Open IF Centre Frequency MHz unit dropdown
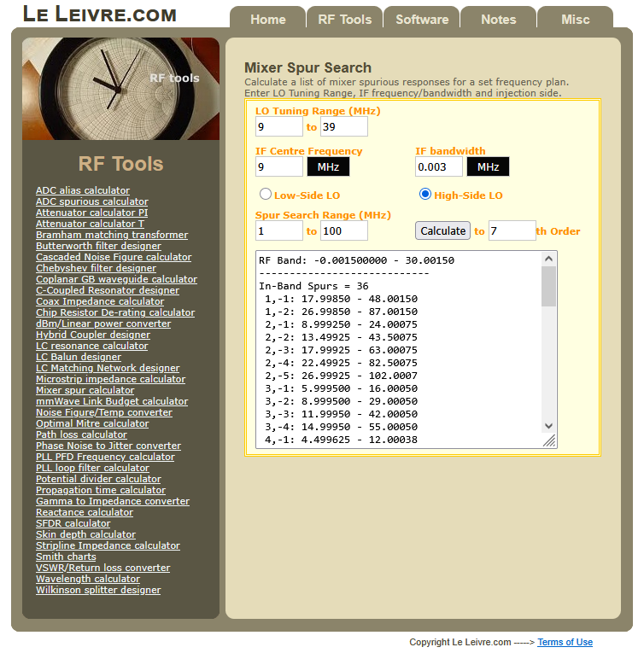 [x=328, y=166]
